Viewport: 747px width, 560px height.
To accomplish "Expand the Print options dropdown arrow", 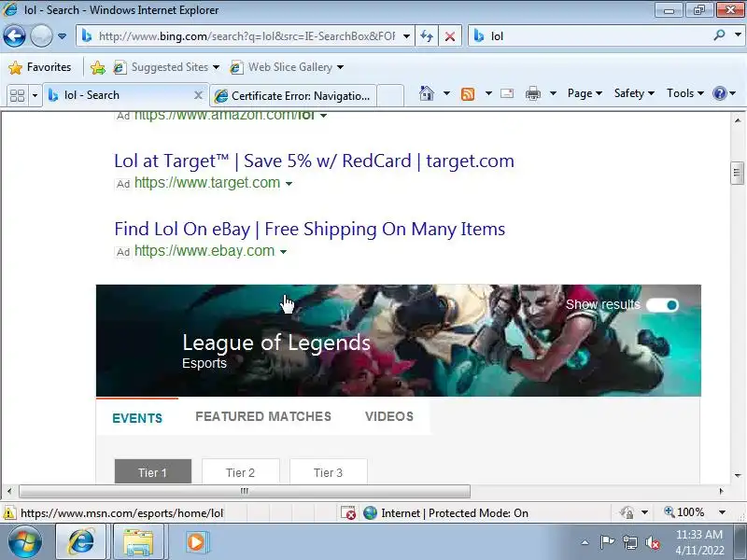I will (x=553, y=93).
